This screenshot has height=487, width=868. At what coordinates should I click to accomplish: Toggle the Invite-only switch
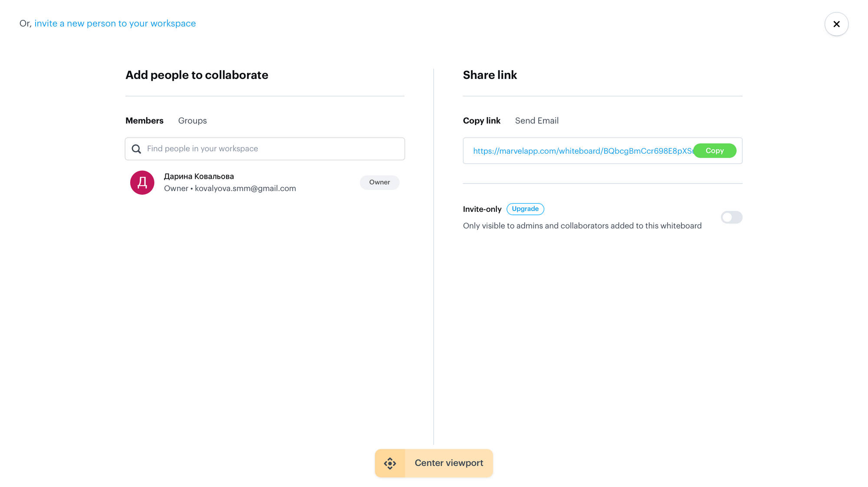click(x=731, y=217)
